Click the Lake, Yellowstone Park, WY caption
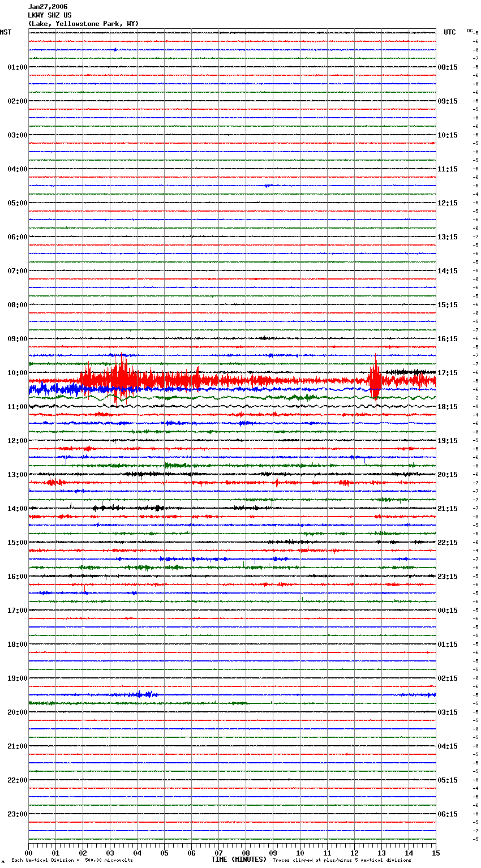This screenshot has height=868, width=481. click(83, 24)
